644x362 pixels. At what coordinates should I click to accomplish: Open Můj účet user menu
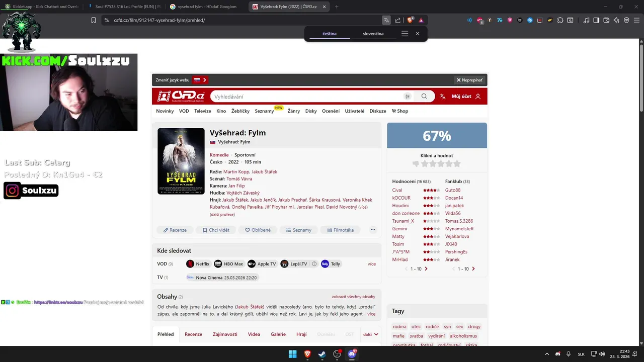[x=466, y=97]
